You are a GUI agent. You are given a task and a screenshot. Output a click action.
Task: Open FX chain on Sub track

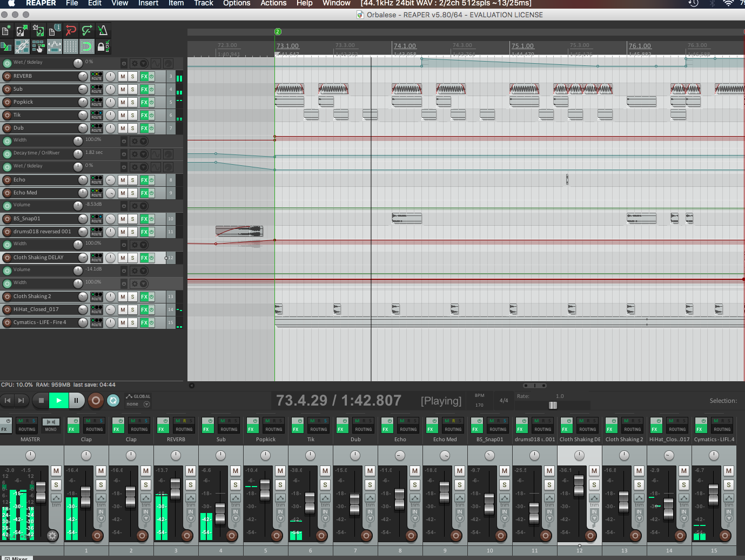point(144,89)
